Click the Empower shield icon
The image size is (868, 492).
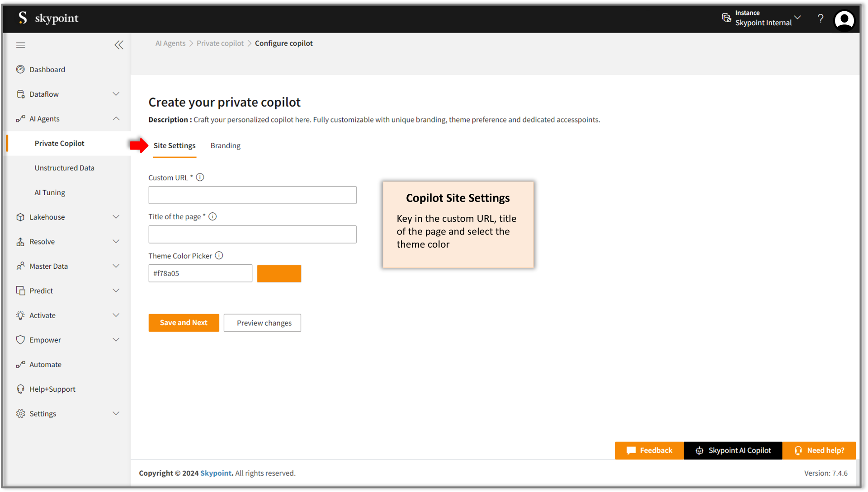tap(20, 340)
